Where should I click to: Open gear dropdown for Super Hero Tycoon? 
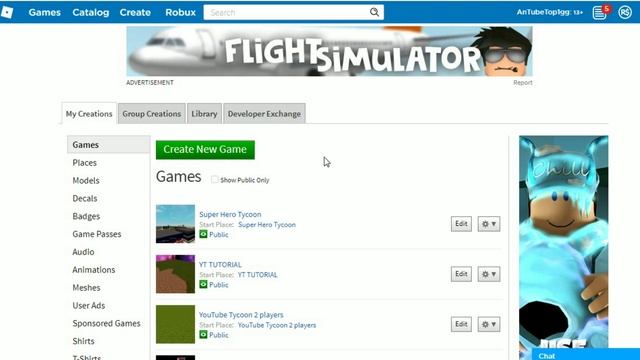tap(489, 224)
